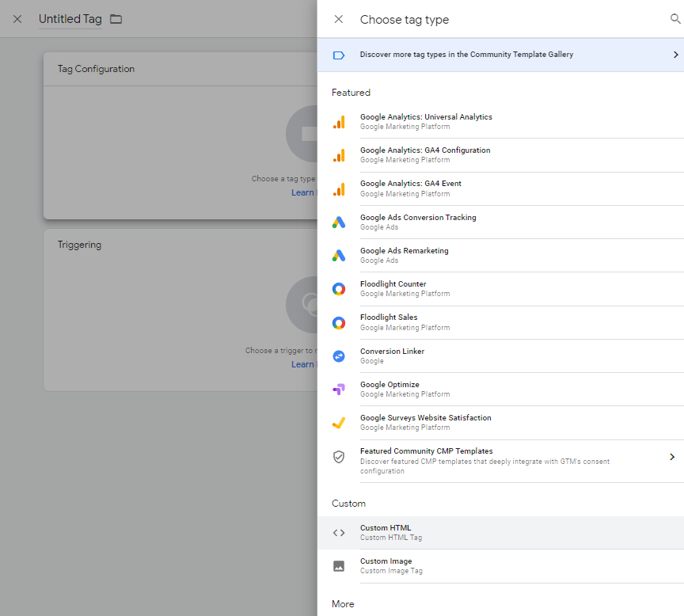Click the Google Optimize purple icon
This screenshot has width=684, height=616.
click(339, 389)
